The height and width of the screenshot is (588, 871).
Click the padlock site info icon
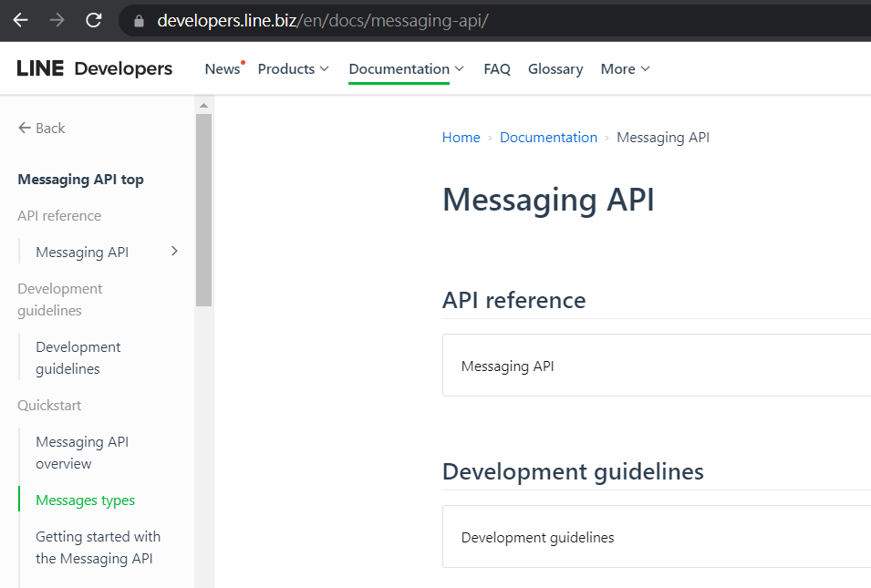pyautogui.click(x=140, y=21)
